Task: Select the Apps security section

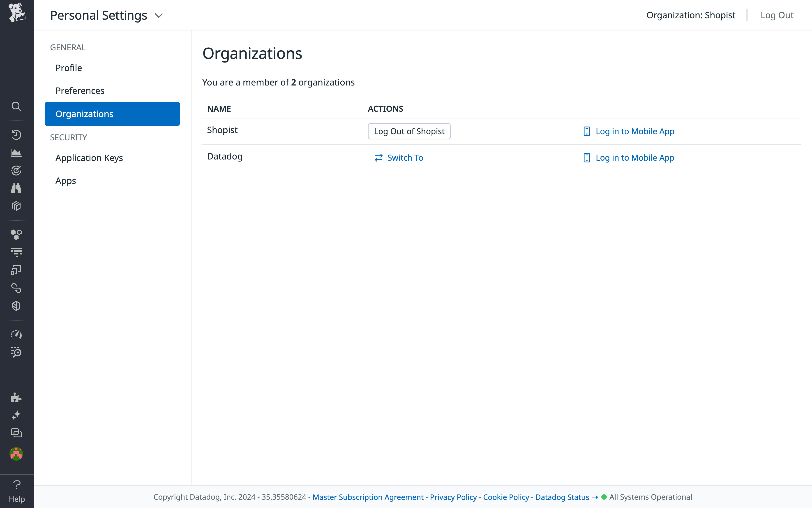Action: tap(65, 180)
